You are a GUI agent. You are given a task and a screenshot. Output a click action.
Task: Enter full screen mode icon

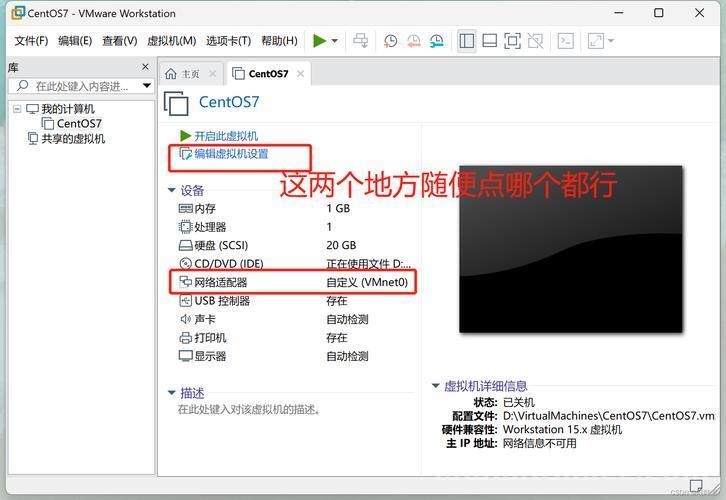[512, 41]
